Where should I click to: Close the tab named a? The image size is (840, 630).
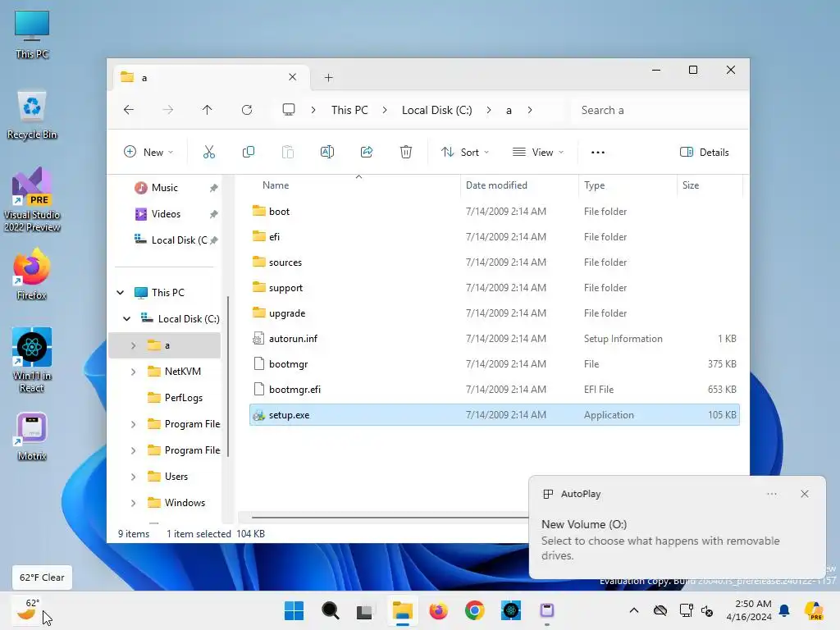click(x=293, y=77)
